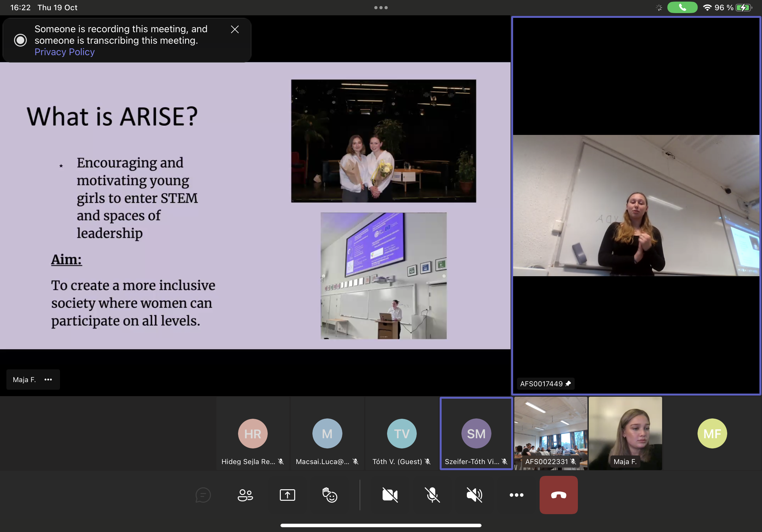The width and height of the screenshot is (762, 532).
Task: Dismiss the recording notification banner
Action: 235,30
